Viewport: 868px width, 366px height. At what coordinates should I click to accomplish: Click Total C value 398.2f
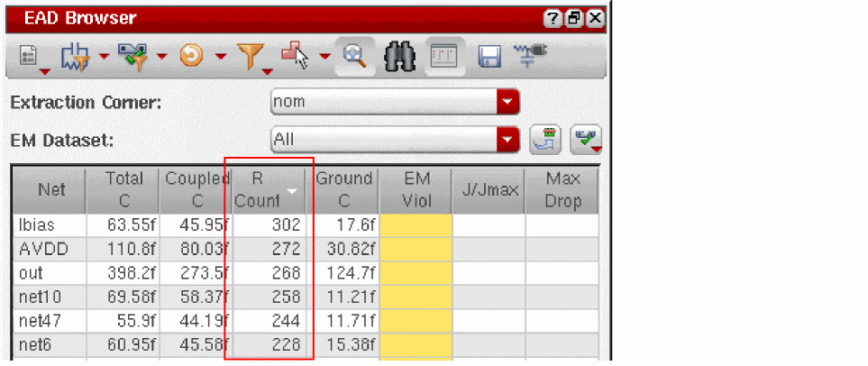pyautogui.click(x=132, y=273)
